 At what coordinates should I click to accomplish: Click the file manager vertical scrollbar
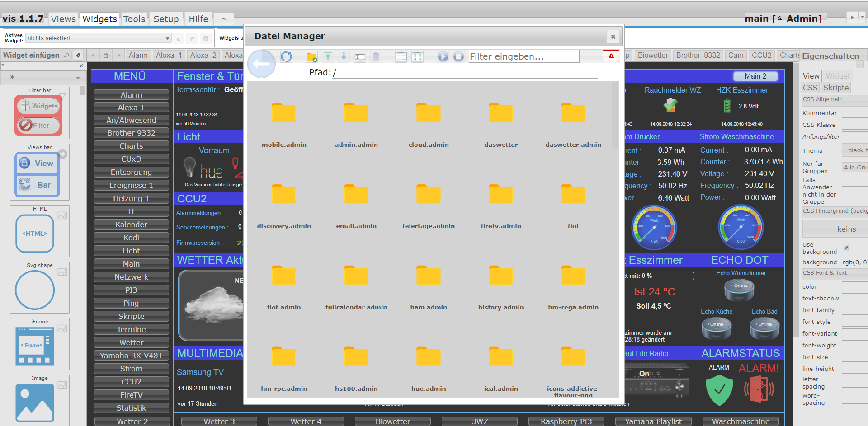[615, 115]
